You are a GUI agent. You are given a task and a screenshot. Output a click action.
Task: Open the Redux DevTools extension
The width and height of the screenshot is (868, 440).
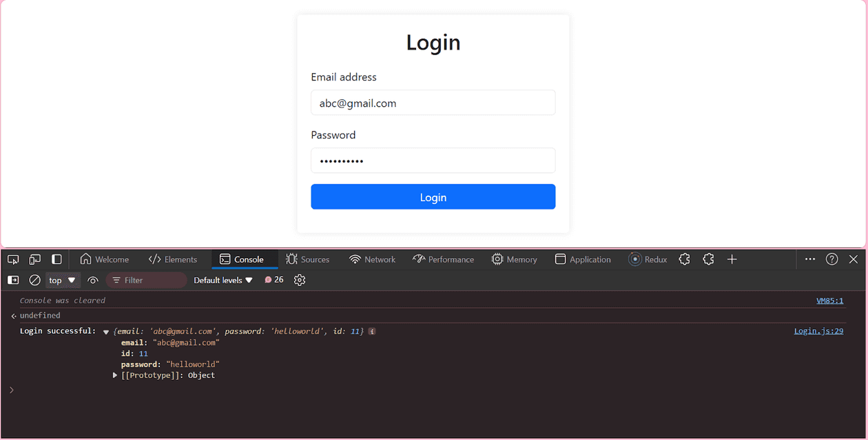click(x=646, y=259)
